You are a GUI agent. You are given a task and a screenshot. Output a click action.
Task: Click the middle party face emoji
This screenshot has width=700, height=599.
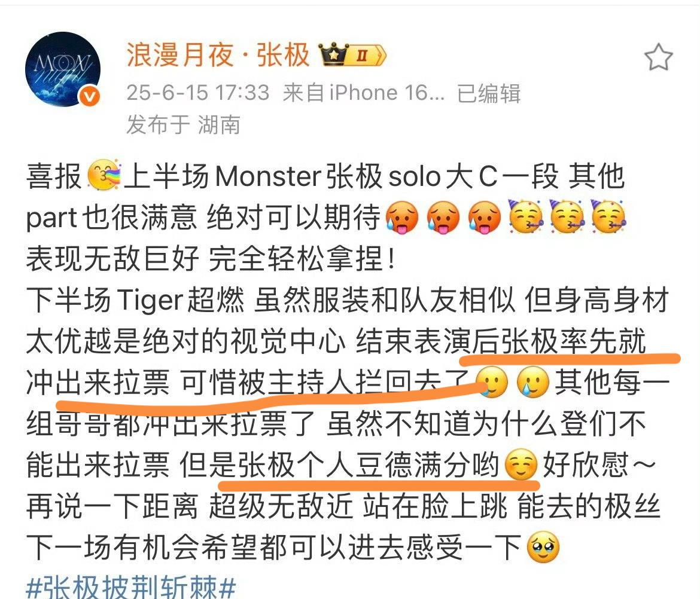[x=567, y=216]
